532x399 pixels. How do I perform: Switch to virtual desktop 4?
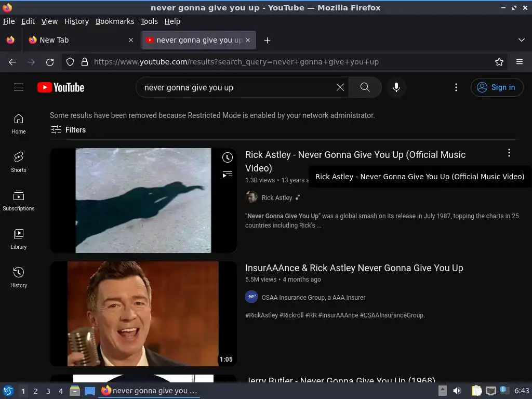click(x=61, y=391)
